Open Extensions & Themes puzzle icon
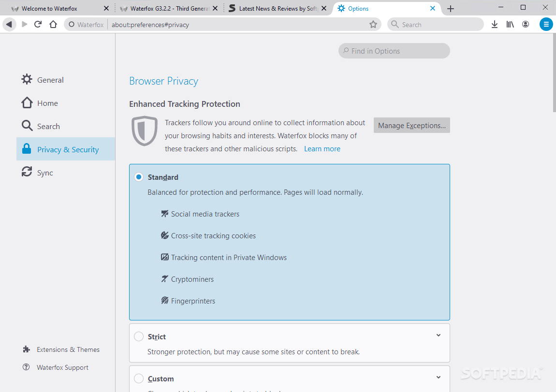Screen dimensions: 556x392 (26, 349)
